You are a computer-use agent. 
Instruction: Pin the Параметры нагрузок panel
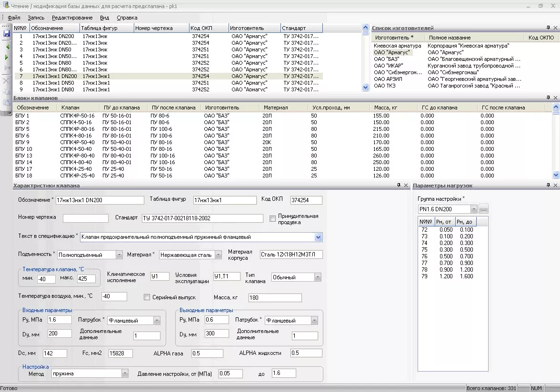point(548,186)
